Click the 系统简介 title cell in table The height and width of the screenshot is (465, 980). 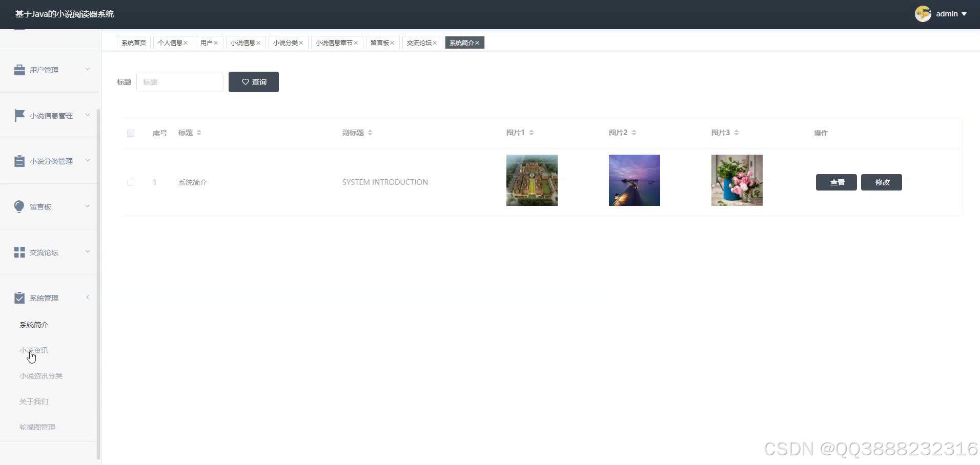tap(193, 182)
